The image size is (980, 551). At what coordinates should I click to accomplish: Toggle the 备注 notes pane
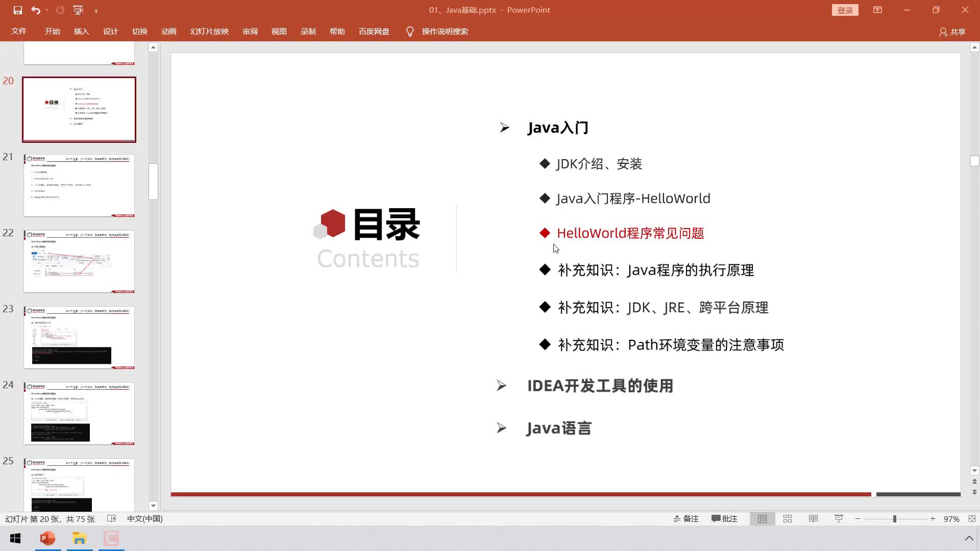click(686, 519)
